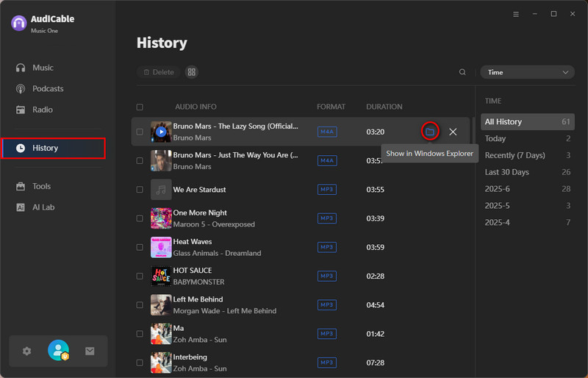Open the AI Lab sidebar icon
Viewport: 588px width, 378px height.
[x=21, y=207]
